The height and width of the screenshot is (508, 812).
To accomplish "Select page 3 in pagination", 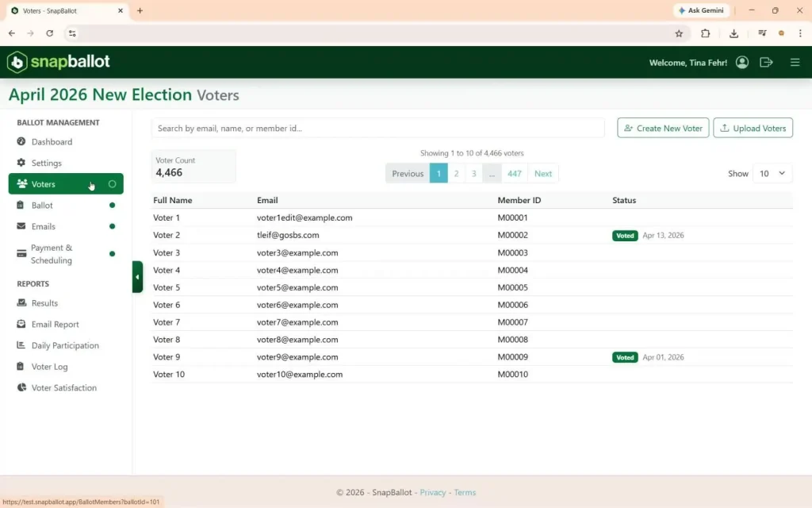I will [474, 173].
